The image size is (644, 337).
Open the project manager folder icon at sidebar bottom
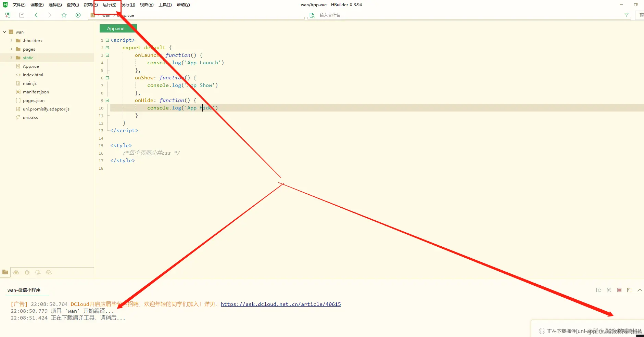click(x=5, y=272)
